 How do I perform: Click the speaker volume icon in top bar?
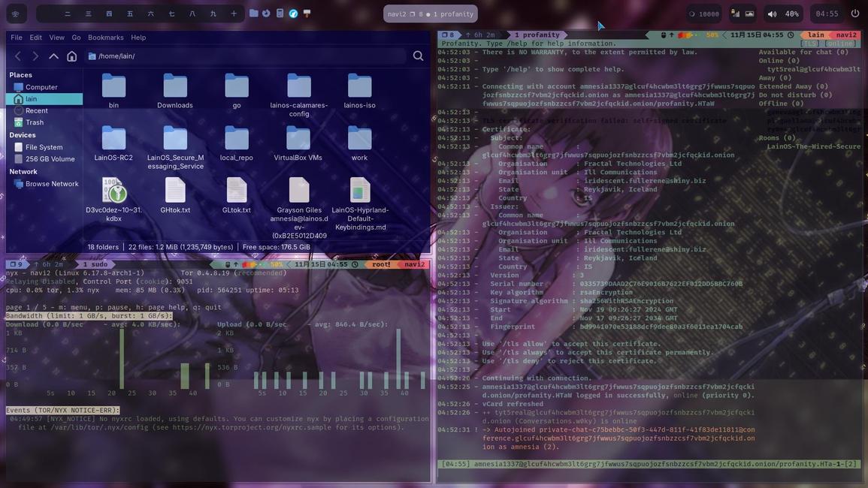772,13
